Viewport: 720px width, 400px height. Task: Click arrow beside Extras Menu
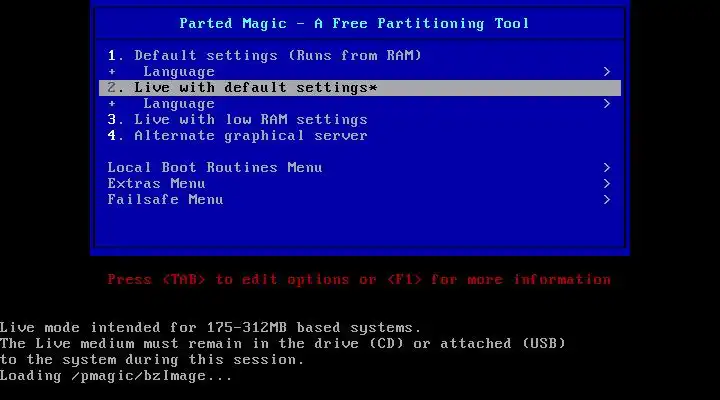(x=607, y=184)
